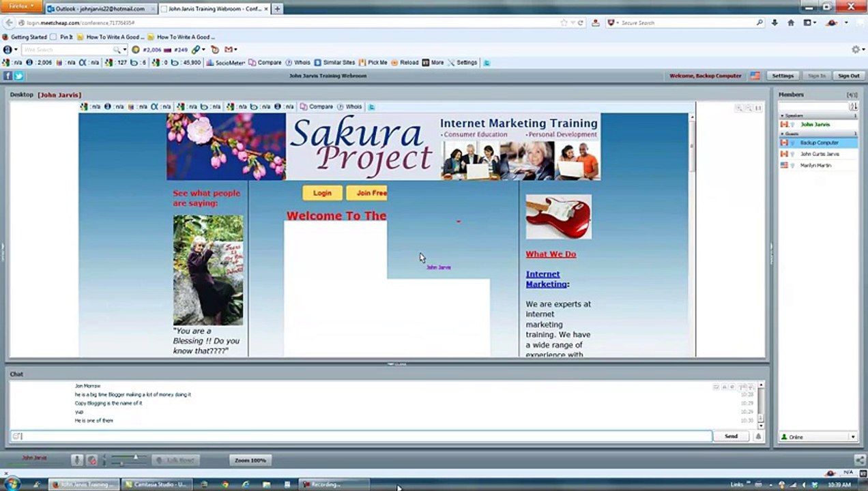Image resolution: width=868 pixels, height=491 pixels.
Task: Select the John Jarvis Training Webroom tab
Action: click(x=214, y=9)
